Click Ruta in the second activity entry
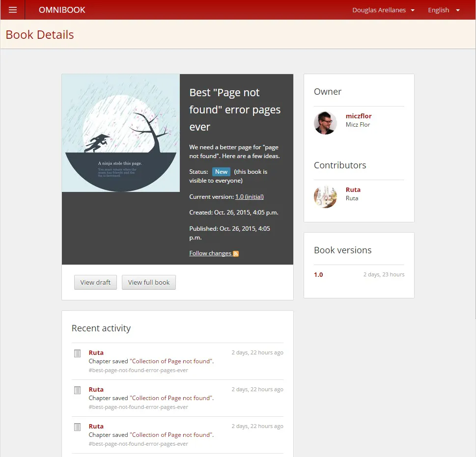The width and height of the screenshot is (476, 457). tap(96, 389)
